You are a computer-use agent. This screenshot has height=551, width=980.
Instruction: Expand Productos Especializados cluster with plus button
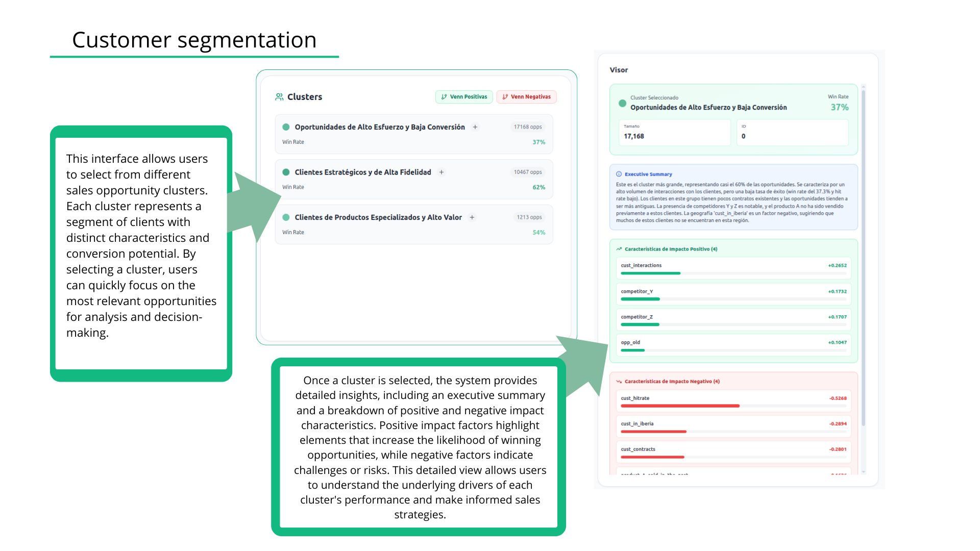point(472,217)
